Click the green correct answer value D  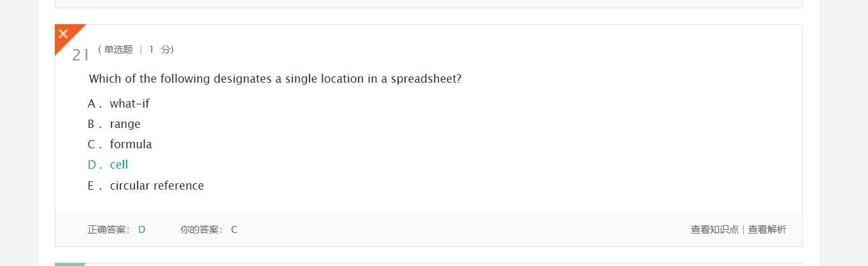click(142, 230)
